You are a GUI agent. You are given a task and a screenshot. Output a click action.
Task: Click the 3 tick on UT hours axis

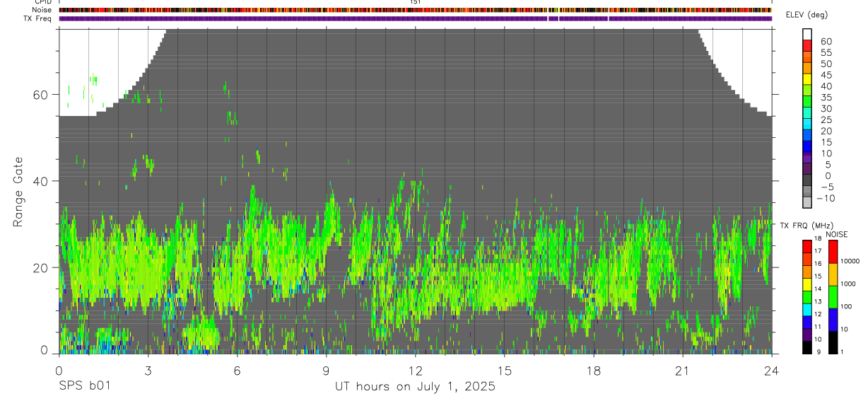(x=148, y=371)
